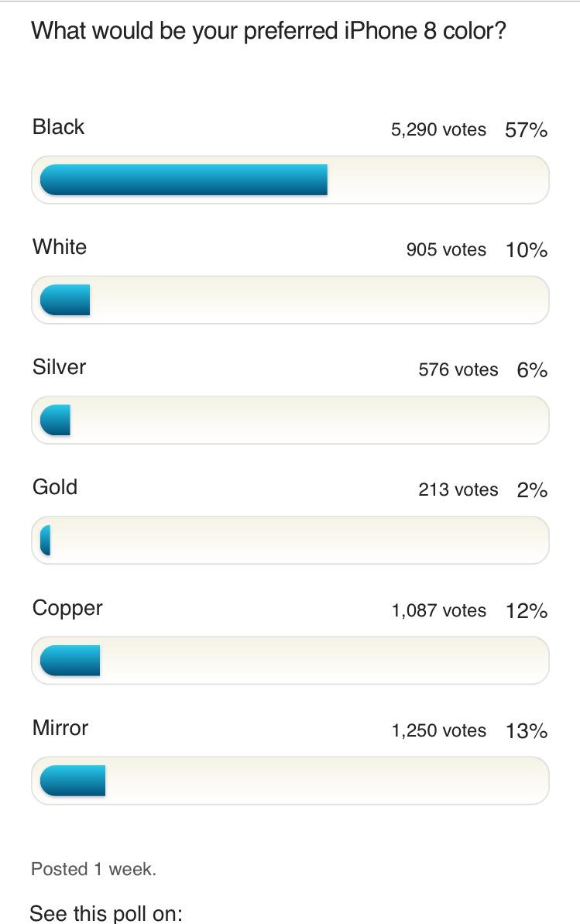
Task: Select the Black option label
Action: pyautogui.click(x=58, y=127)
